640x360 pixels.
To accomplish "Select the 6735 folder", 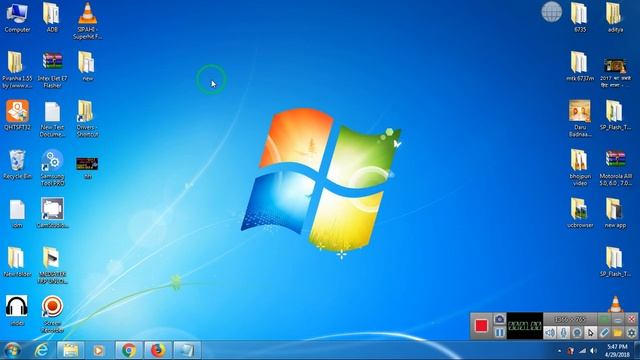I will point(580,17).
